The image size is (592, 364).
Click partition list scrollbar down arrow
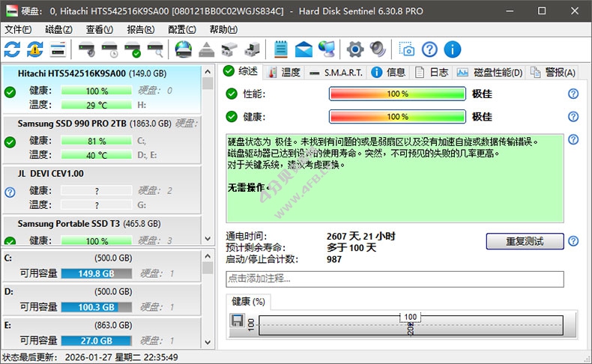[208, 342]
